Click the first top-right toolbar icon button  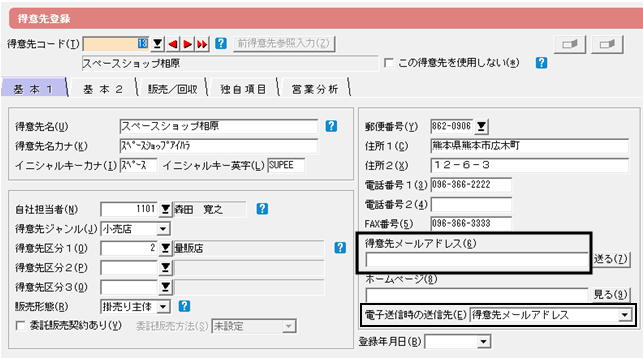570,44
